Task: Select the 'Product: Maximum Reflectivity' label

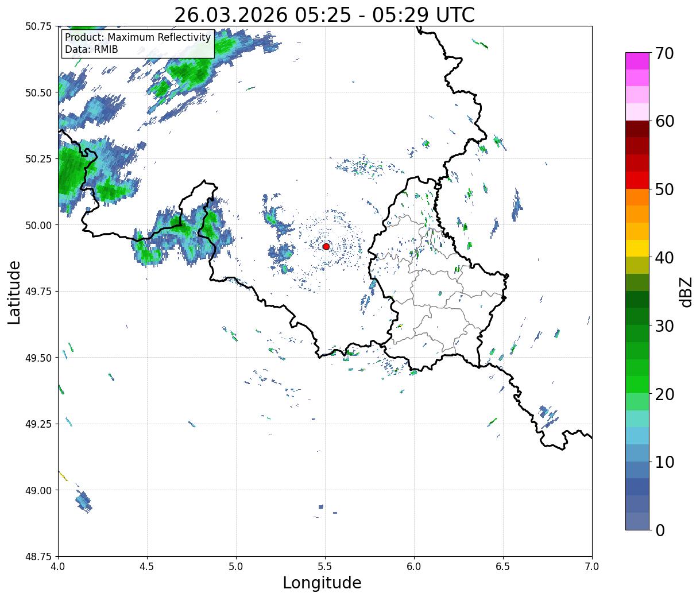Action: pyautogui.click(x=138, y=37)
